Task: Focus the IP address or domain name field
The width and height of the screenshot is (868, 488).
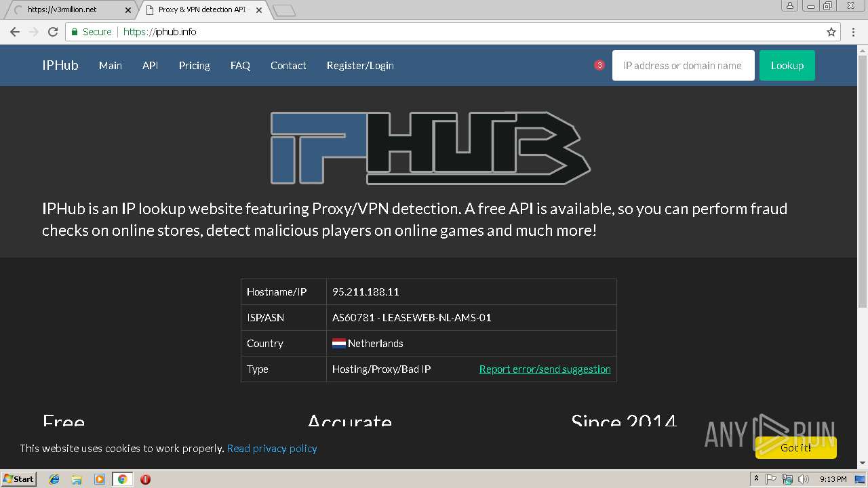Action: 683,66
